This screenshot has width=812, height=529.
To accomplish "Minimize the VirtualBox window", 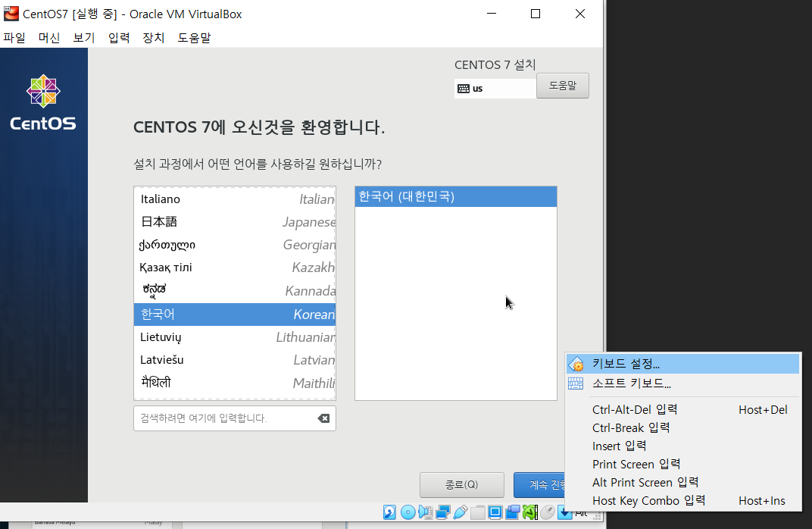I will tap(492, 14).
